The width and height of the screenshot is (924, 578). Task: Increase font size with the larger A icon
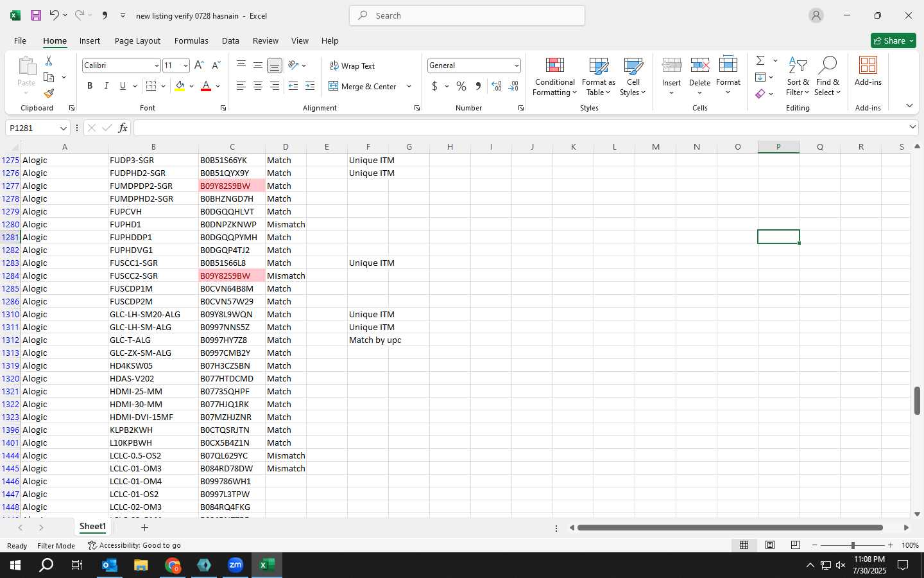click(x=199, y=66)
